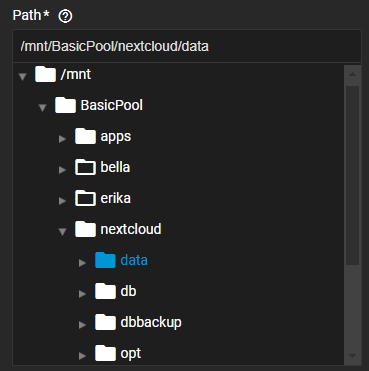
Task: Click the path input field
Action: (187, 46)
